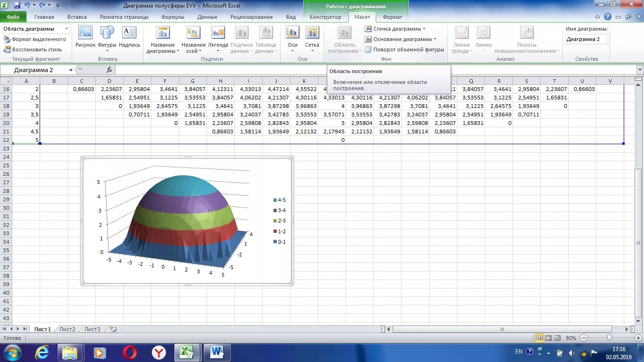The width and height of the screenshot is (644, 362).
Task: Open Название диаграммы chart title options
Action: coord(163,40)
